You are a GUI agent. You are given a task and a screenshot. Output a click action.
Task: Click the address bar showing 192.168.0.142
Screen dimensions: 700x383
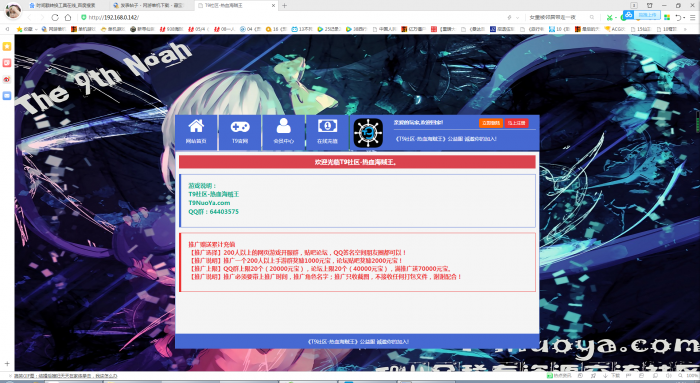(290, 17)
